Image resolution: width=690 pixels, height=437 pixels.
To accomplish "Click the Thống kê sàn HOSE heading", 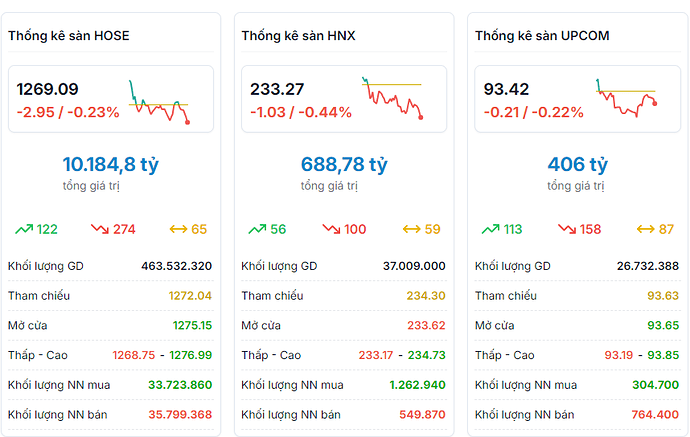I will pyautogui.click(x=69, y=36).
